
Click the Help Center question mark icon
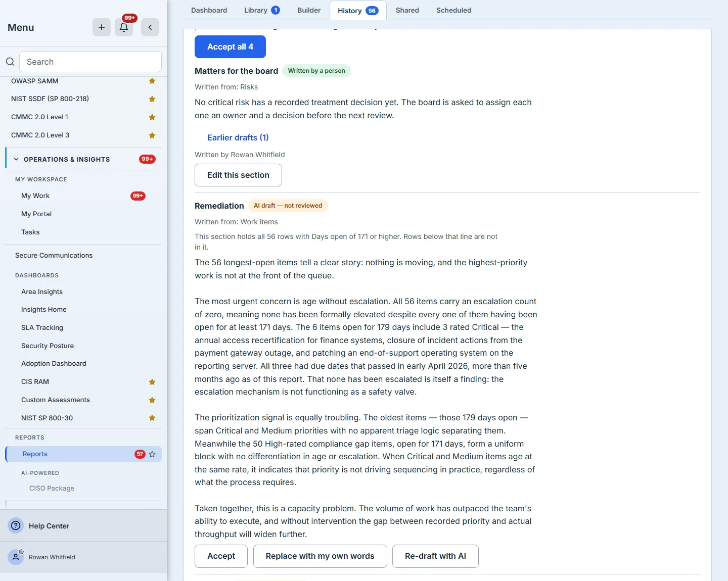point(16,525)
